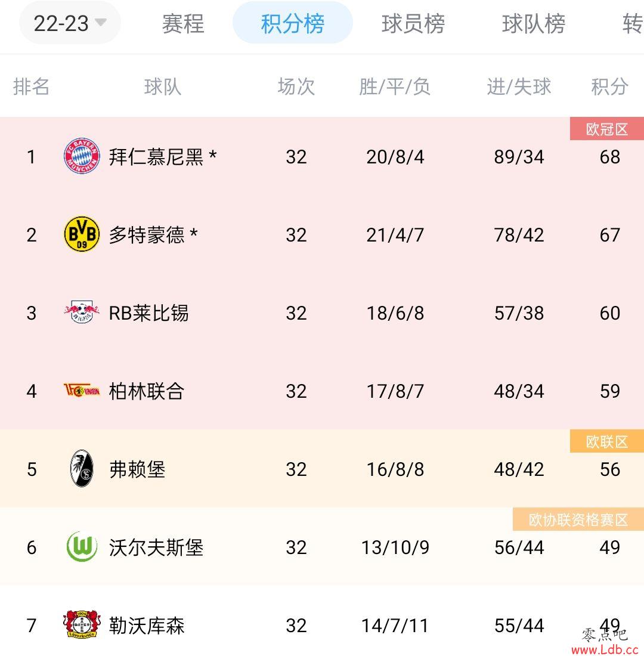Click the dropdown arrow beside 22-23
The width and height of the screenshot is (644, 656).
100,22
